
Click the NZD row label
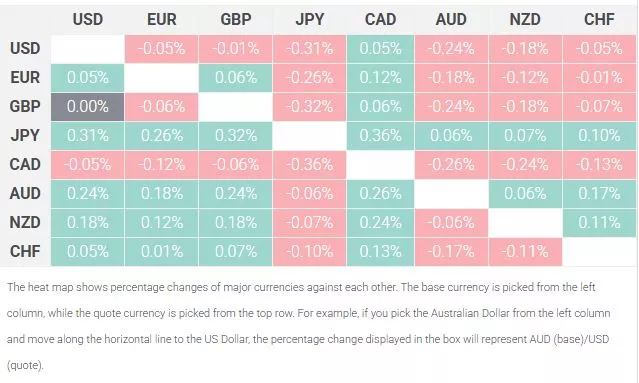point(25,222)
